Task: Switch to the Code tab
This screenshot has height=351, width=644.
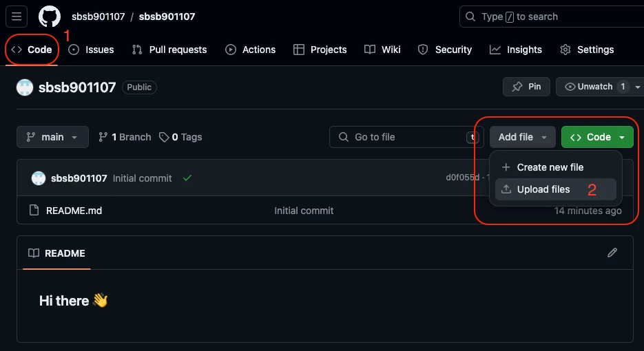Action: [32, 50]
